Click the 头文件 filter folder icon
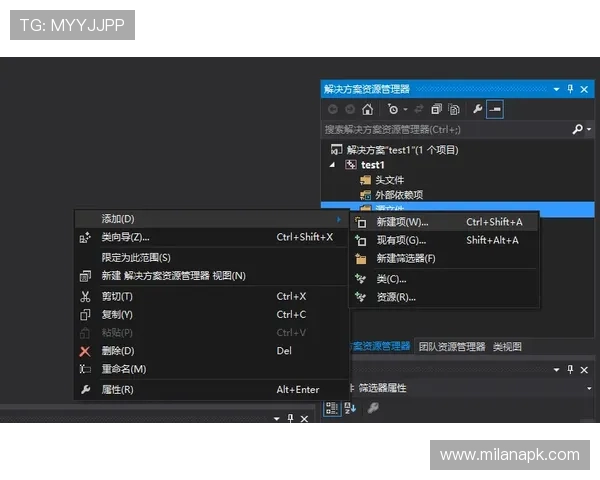This screenshot has height=480, width=600. [x=365, y=180]
